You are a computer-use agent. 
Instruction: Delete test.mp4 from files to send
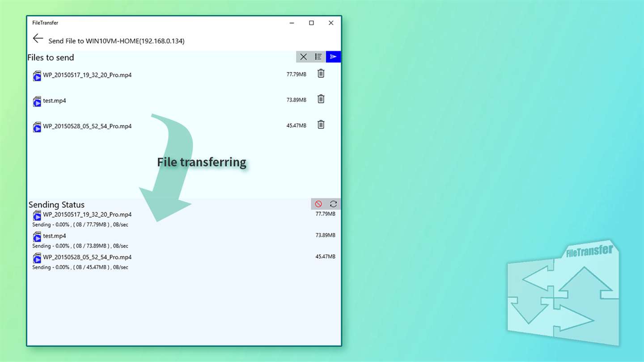(321, 99)
